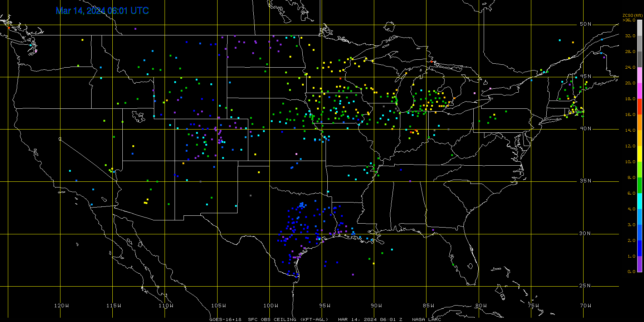Click the 115W longitude label

114,306
